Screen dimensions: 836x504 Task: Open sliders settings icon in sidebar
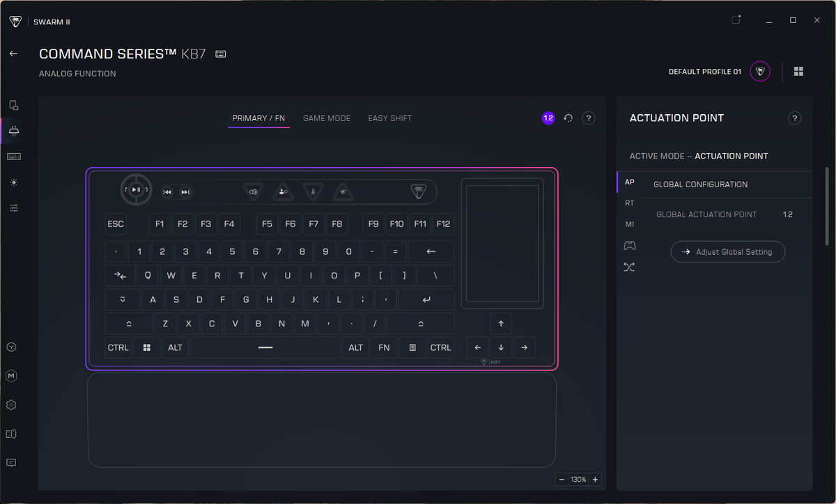(13, 207)
